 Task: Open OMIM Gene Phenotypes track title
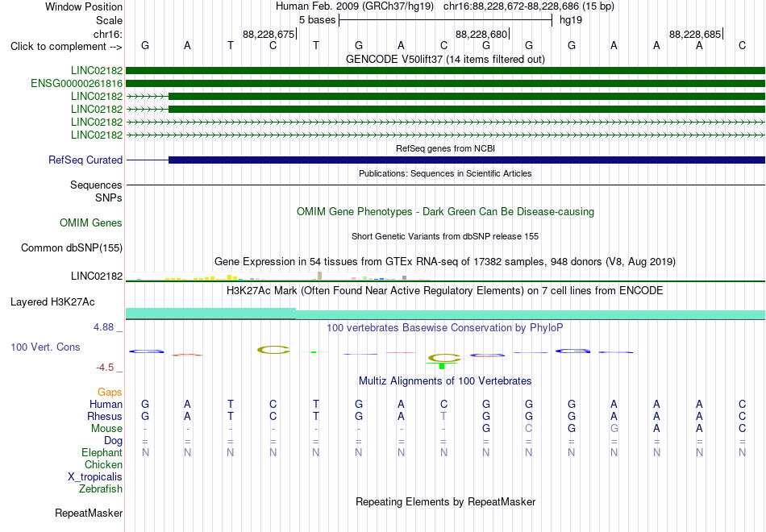click(x=445, y=211)
